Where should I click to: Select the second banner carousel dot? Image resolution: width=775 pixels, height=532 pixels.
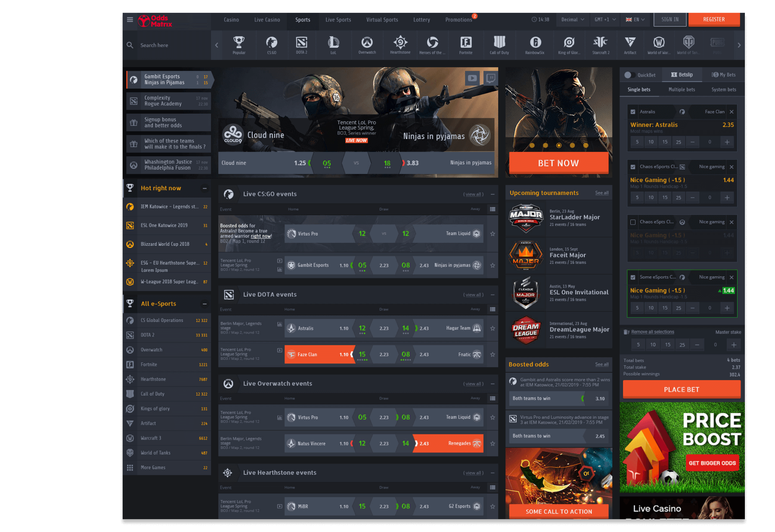point(546,145)
